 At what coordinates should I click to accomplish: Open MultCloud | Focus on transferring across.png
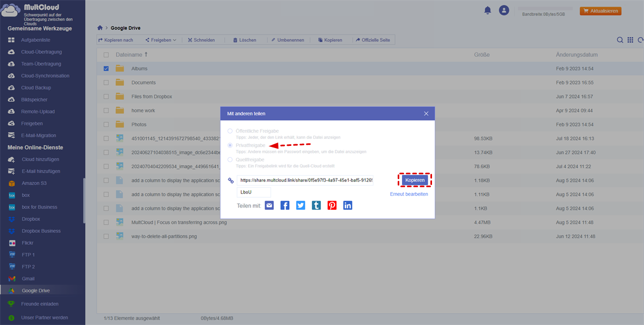click(179, 222)
